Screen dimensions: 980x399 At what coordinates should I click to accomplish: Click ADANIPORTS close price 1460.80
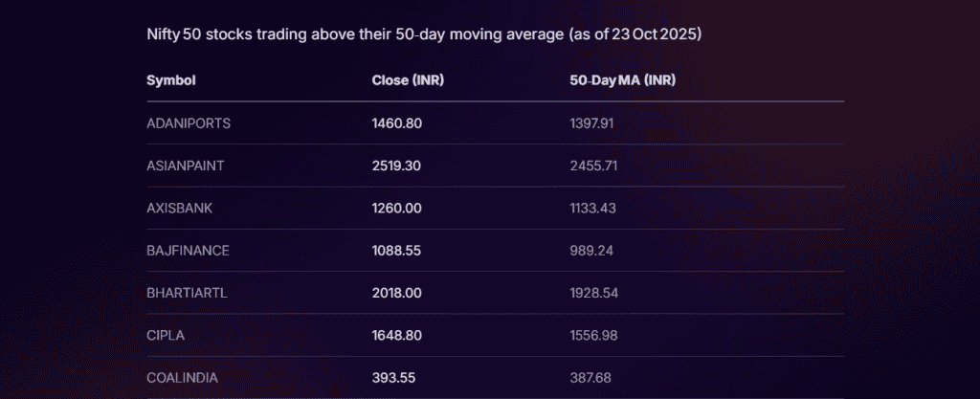point(397,123)
